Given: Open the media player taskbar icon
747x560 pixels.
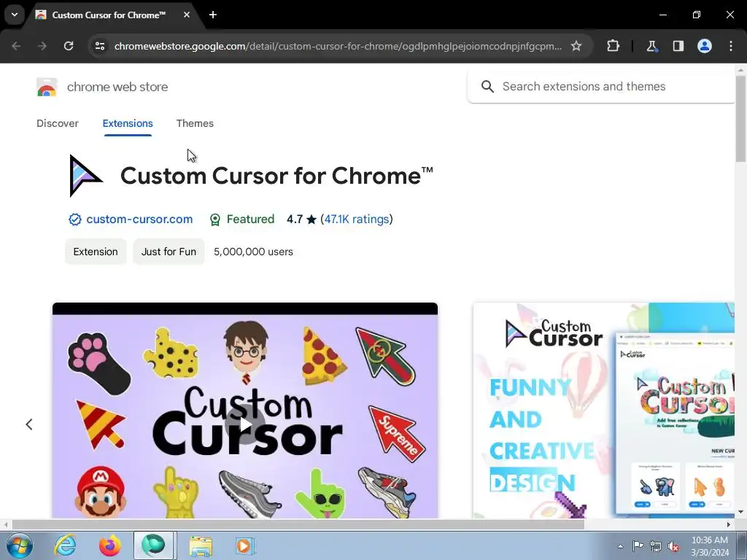Looking at the screenshot, I should pyautogui.click(x=245, y=546).
